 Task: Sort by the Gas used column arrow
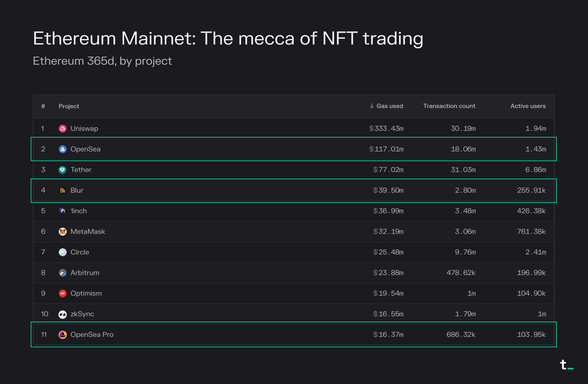click(372, 106)
